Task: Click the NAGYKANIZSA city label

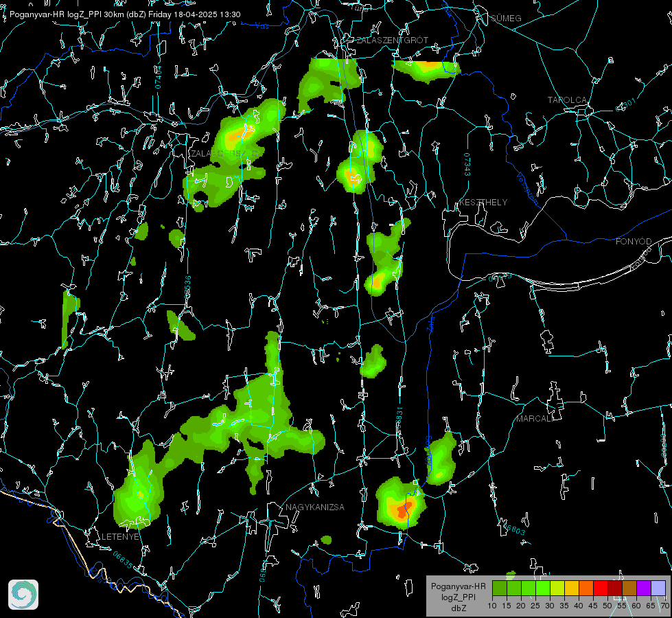Action: (315, 507)
